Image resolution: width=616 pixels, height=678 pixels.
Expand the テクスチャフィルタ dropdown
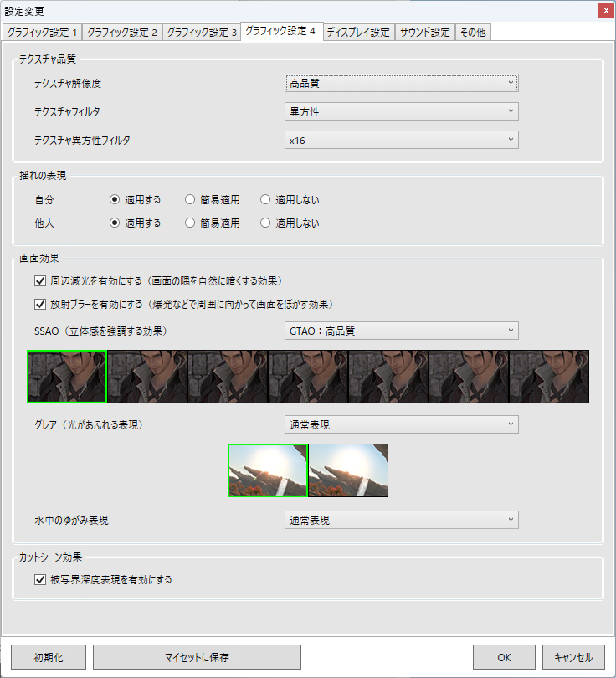pos(402,111)
